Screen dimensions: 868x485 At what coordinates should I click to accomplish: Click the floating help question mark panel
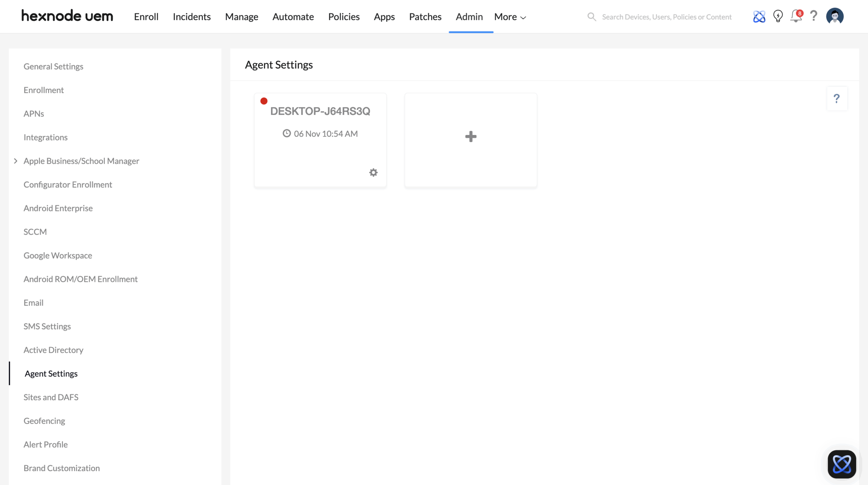click(837, 99)
